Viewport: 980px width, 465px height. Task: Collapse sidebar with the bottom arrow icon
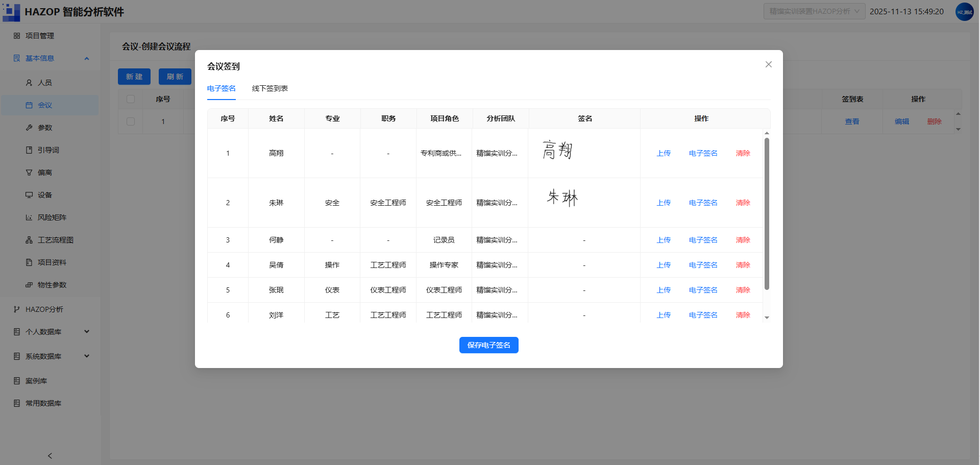[x=50, y=456]
